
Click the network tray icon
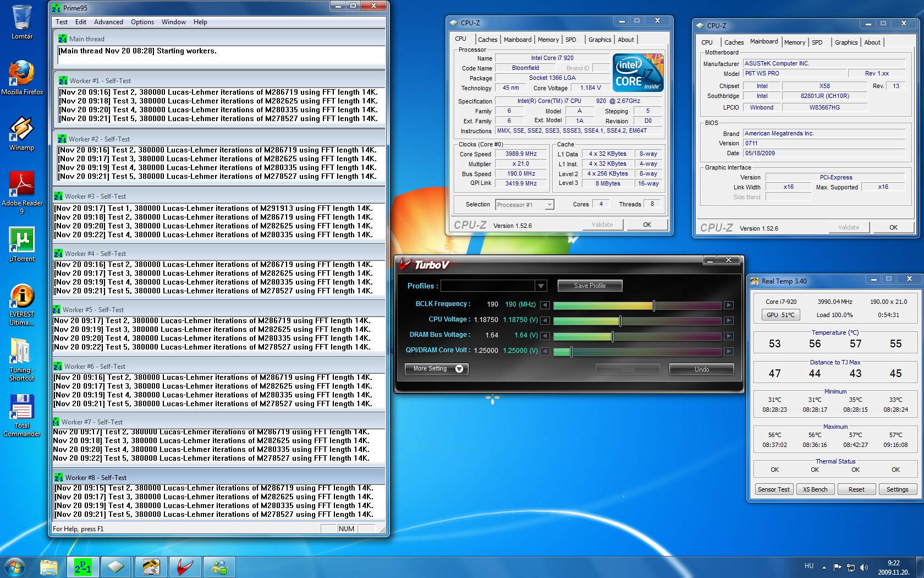(851, 568)
